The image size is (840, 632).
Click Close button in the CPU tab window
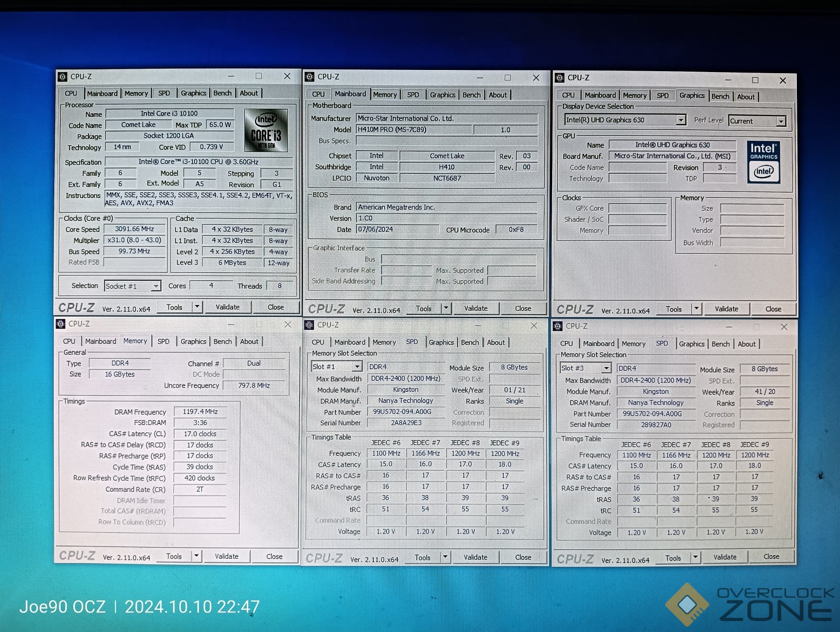point(276,307)
